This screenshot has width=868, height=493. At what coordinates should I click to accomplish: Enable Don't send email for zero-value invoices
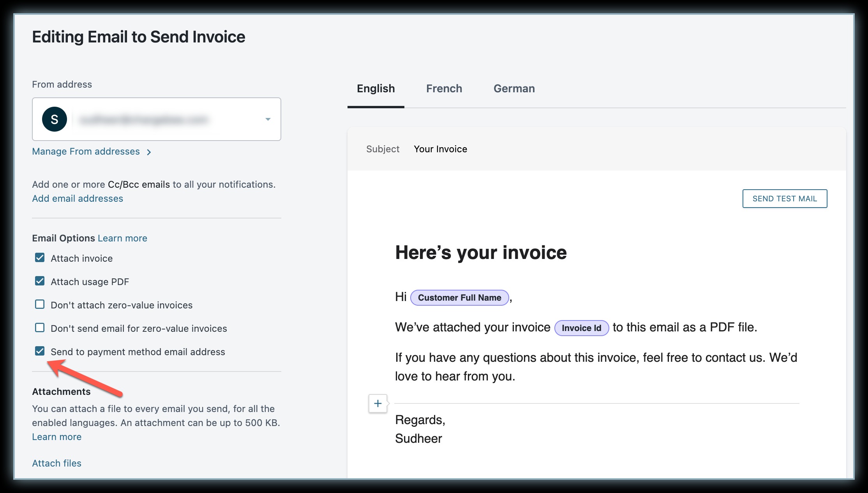coord(40,328)
